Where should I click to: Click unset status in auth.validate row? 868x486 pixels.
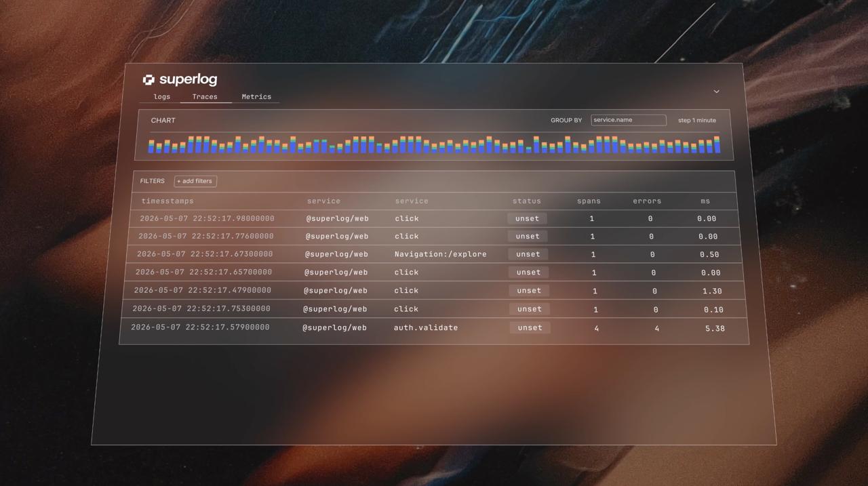530,327
